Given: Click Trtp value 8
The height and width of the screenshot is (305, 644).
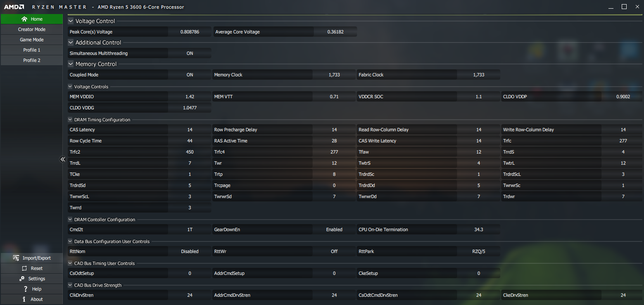Looking at the screenshot, I should pos(334,174).
